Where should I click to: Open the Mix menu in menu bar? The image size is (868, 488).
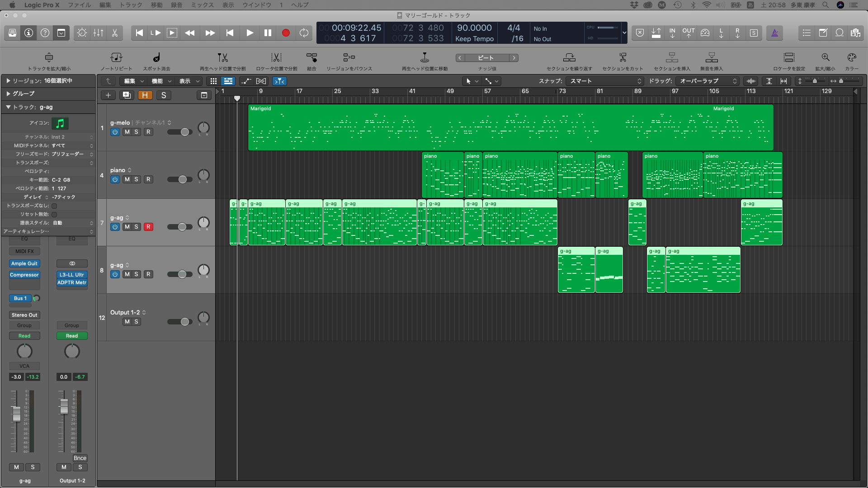[x=202, y=5]
